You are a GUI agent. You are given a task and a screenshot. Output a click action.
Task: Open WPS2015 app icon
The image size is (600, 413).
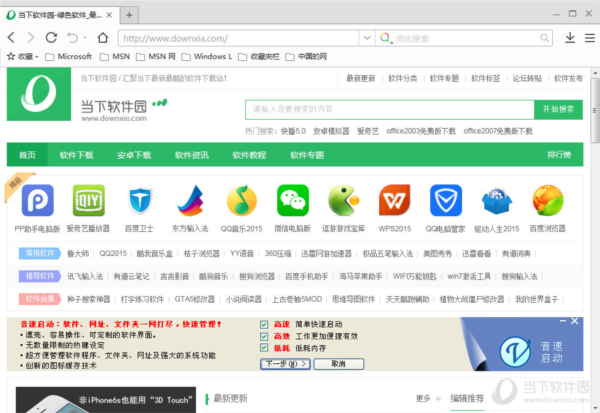395,200
